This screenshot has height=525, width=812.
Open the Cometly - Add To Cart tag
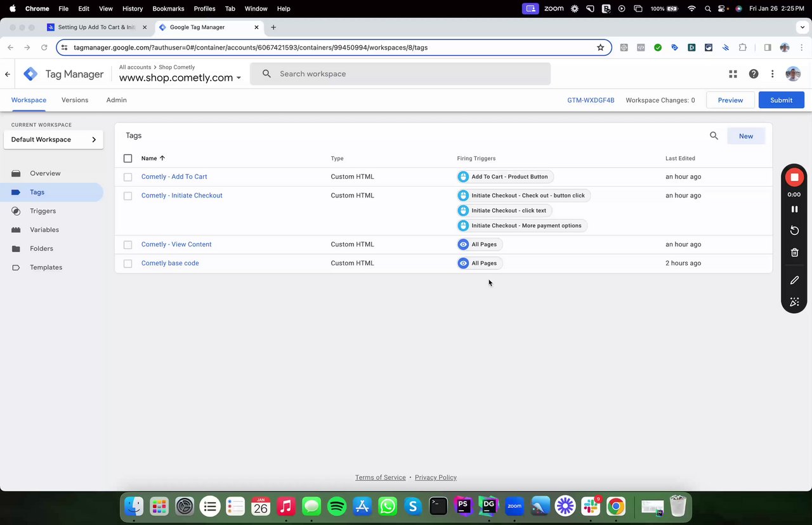(174, 177)
